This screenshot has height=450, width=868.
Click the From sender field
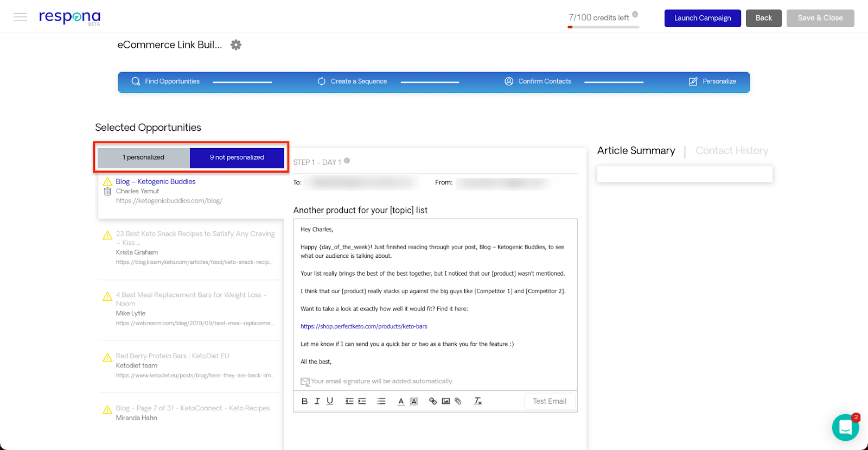(x=503, y=183)
